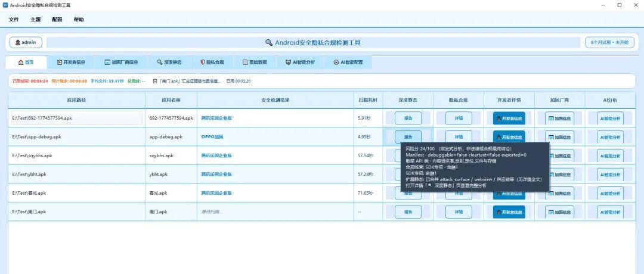Viewport: 644px width, 274px height.
Task: Run AI智能分析 for app-debug.apk
Action: [611, 137]
